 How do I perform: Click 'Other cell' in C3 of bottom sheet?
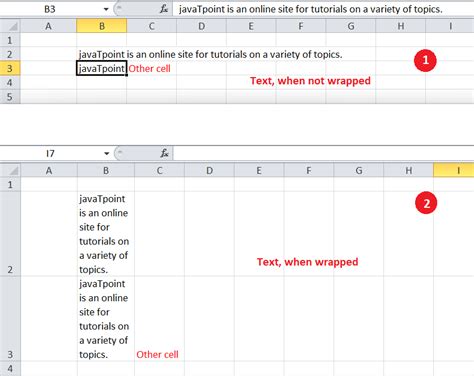tap(157, 354)
